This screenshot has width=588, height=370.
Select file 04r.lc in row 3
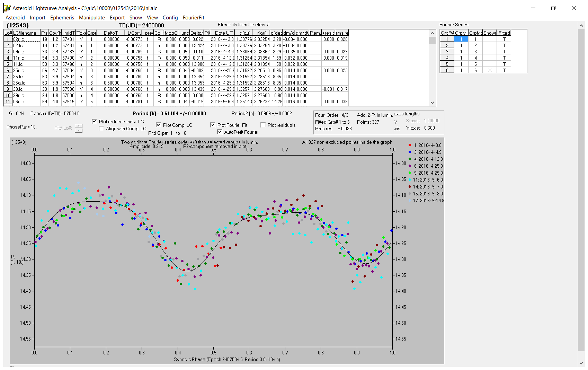pos(26,52)
